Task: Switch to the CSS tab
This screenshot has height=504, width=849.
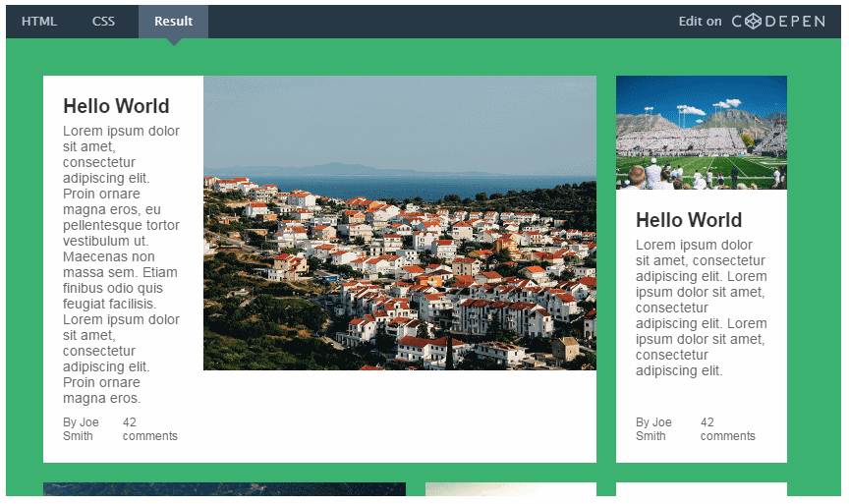Action: [x=103, y=21]
